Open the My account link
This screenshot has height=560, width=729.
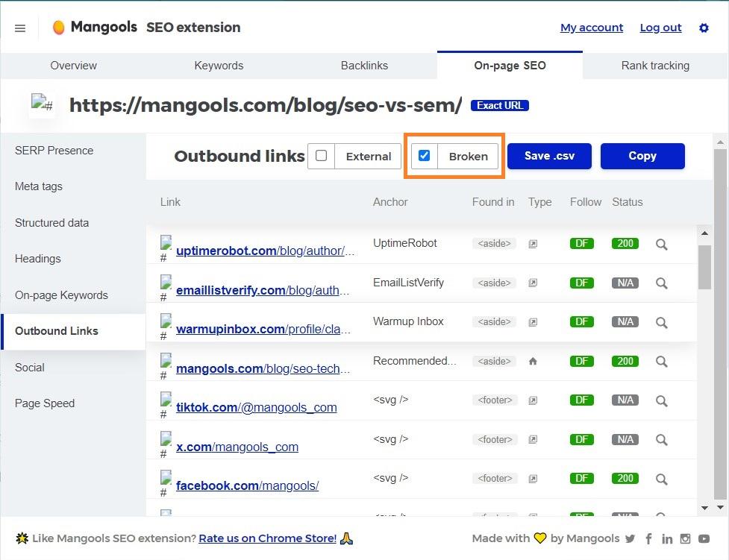[x=592, y=28]
